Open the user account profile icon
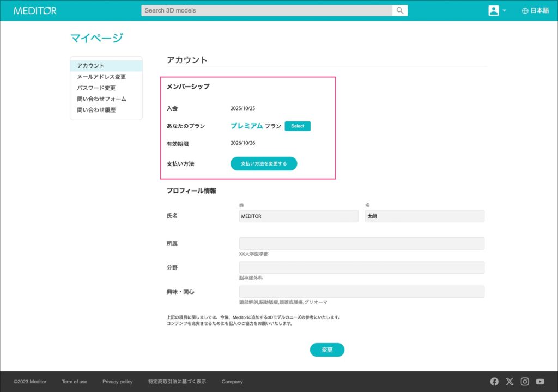 click(x=493, y=10)
